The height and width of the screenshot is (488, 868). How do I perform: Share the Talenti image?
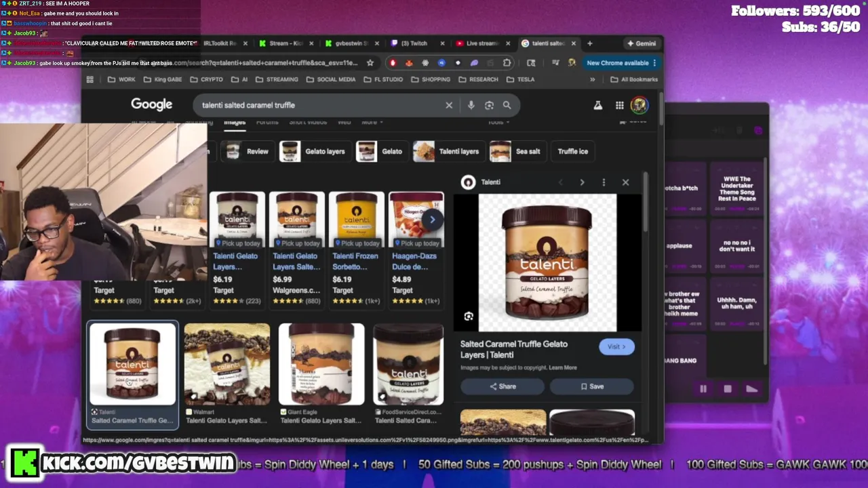click(502, 386)
